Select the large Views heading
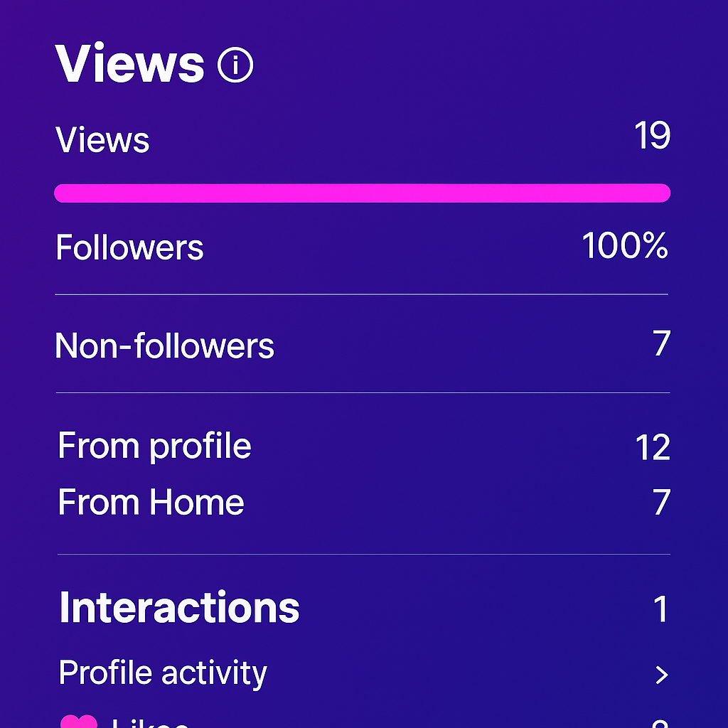The width and height of the screenshot is (728, 728). click(x=130, y=63)
